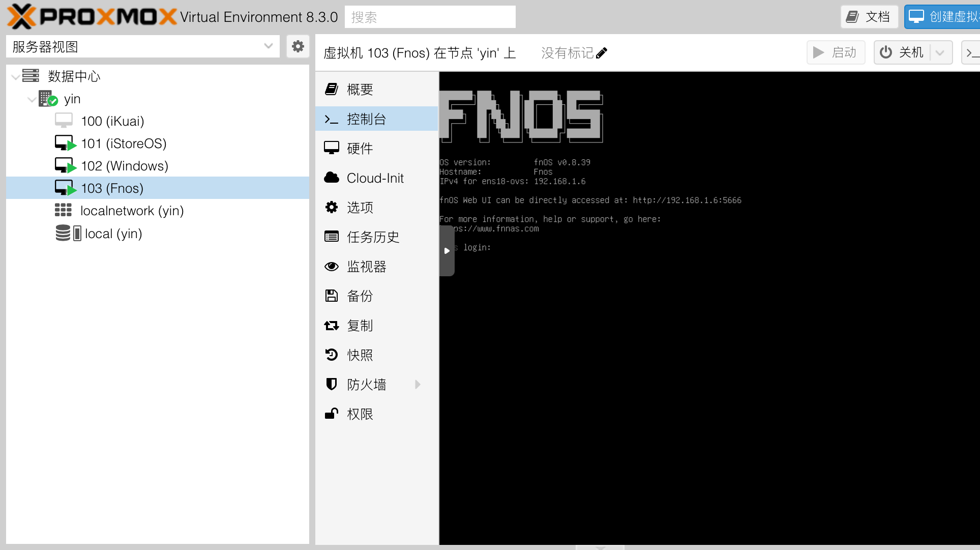
Task: Open the 备份 backup tab
Action: point(376,296)
